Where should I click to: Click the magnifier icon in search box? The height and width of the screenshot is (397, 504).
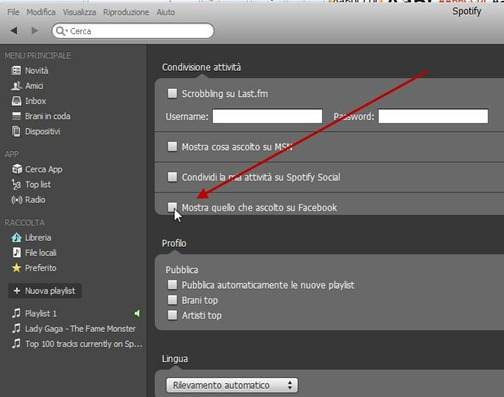pyautogui.click(x=60, y=31)
